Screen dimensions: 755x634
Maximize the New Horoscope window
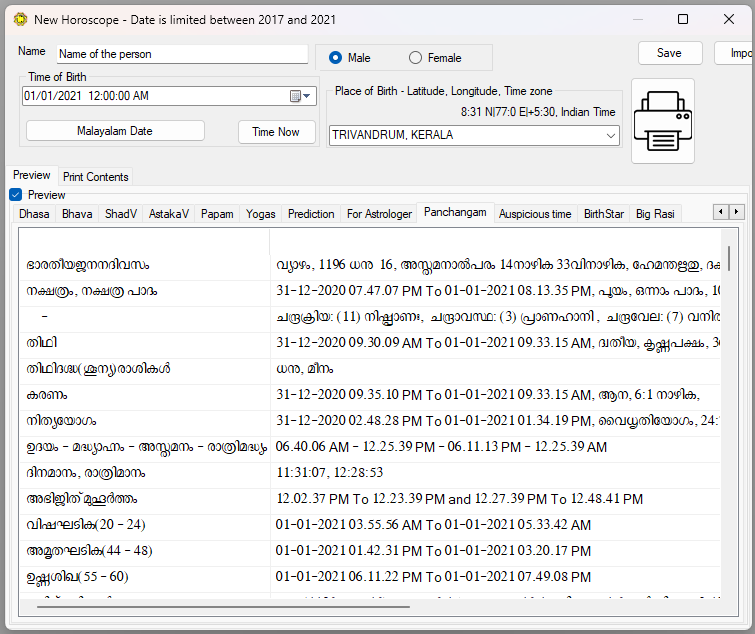coord(683,19)
